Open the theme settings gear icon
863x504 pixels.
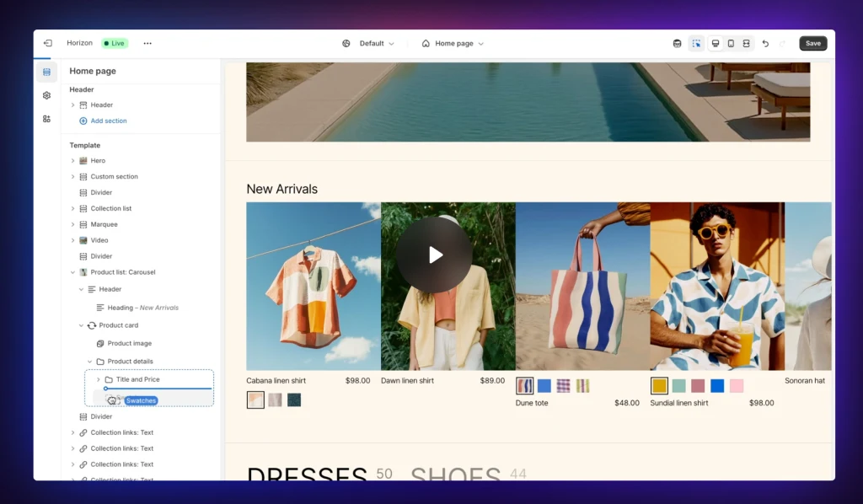coord(46,95)
